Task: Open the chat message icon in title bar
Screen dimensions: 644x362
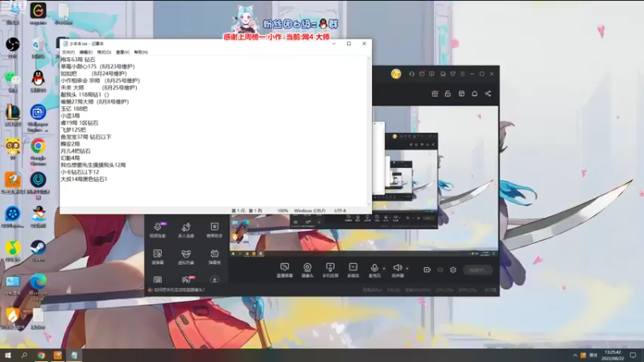Action: tap(431, 74)
